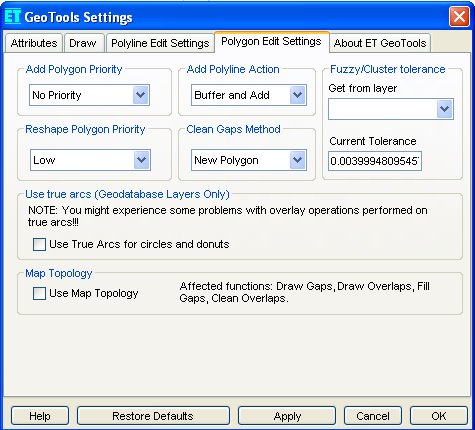Apply the polygon edit settings
475x430 pixels.
coord(287,416)
